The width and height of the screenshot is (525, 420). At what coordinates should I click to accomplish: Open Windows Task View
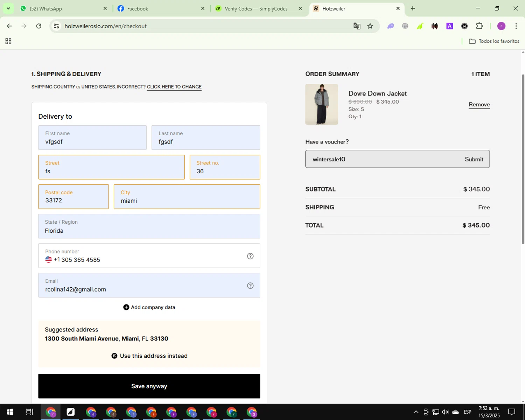(30, 412)
